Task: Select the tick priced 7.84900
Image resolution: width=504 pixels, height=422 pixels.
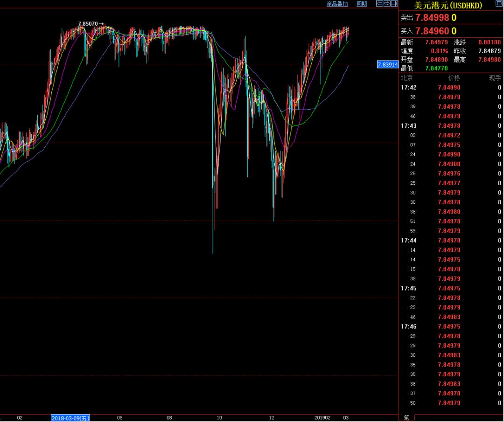Action: 451,164
